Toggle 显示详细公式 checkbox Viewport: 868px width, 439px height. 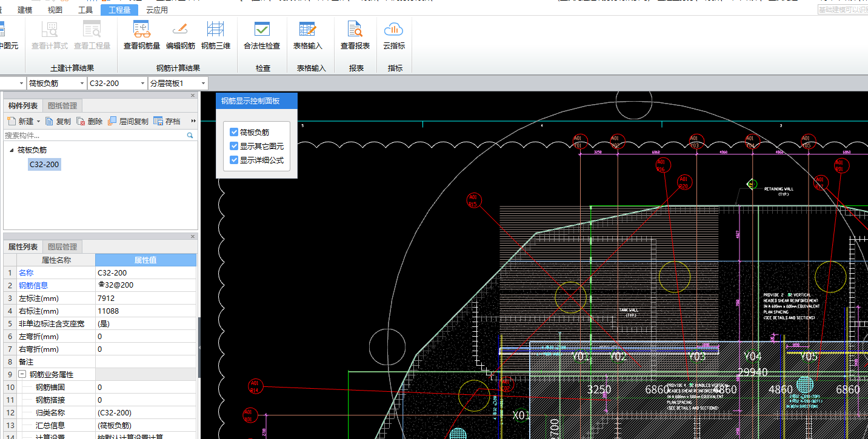tap(235, 160)
